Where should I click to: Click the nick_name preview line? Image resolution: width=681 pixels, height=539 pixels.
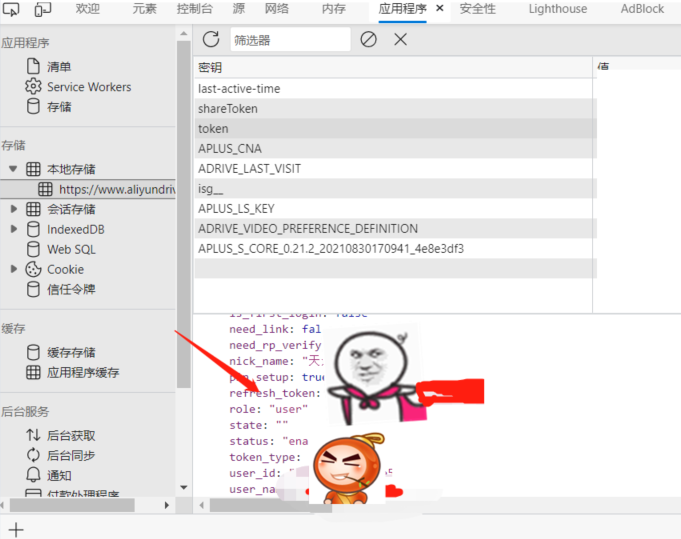tap(274, 361)
